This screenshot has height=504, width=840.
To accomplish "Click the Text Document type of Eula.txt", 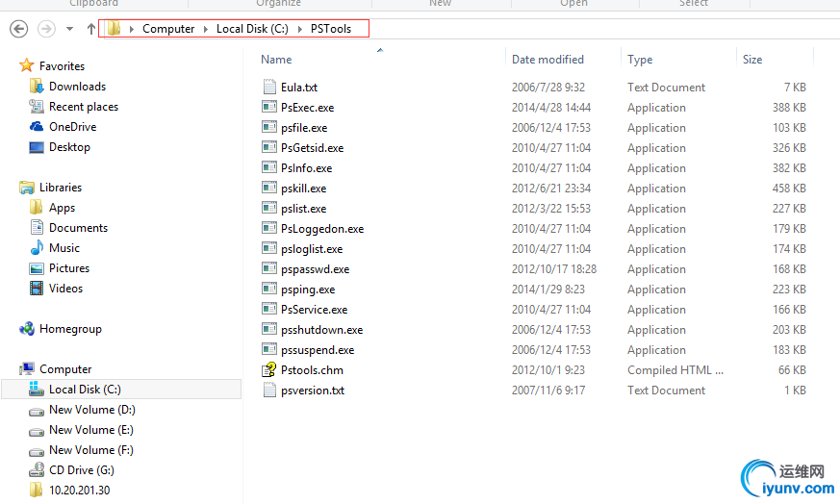I will [666, 88].
